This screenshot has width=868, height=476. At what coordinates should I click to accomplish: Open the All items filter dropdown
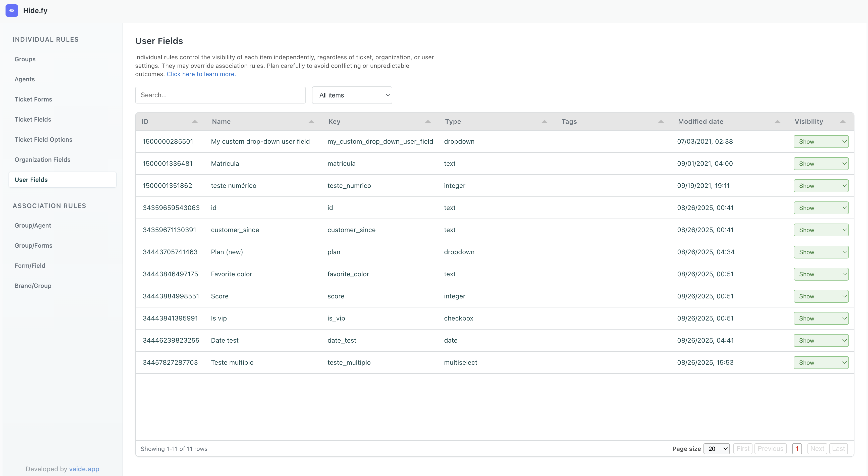tap(352, 95)
